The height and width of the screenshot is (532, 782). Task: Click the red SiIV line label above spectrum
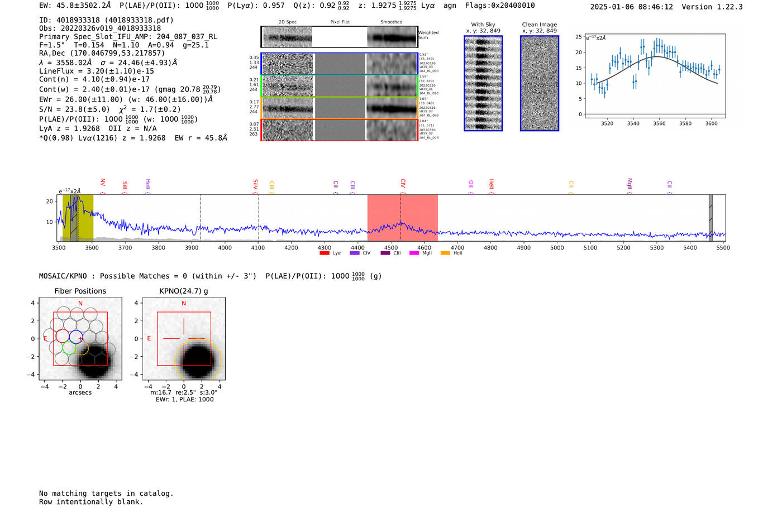(256, 185)
